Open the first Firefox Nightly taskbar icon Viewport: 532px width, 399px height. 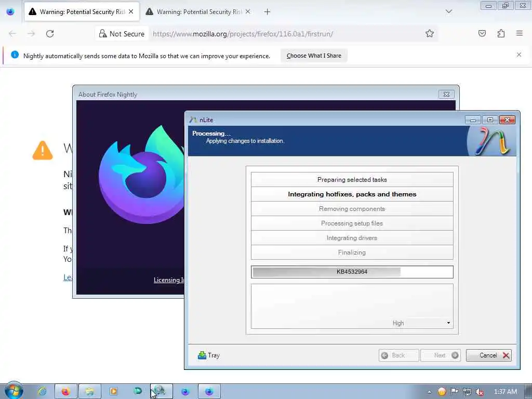185,392
